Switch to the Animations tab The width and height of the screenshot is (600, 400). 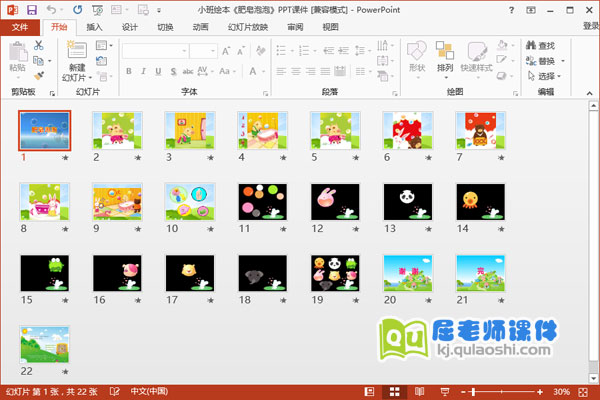(x=201, y=27)
